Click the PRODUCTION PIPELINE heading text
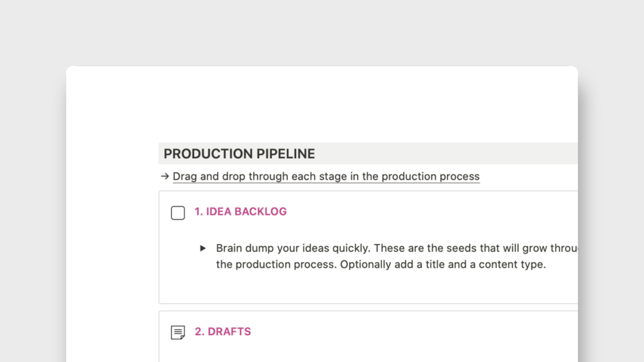This screenshot has height=362, width=644. (239, 154)
